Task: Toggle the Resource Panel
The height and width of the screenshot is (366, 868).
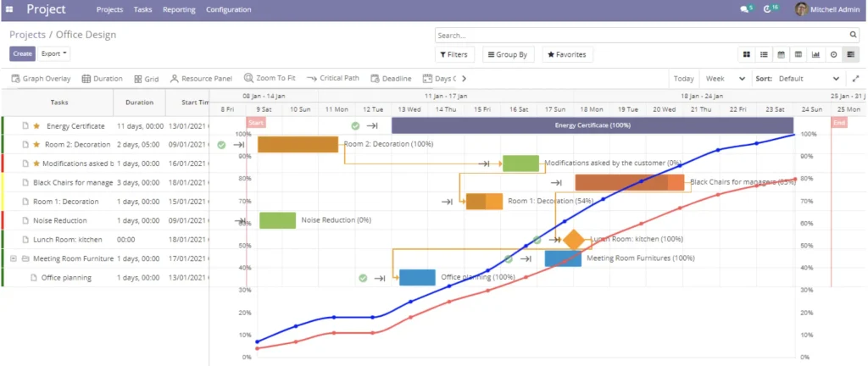Action: click(x=201, y=79)
